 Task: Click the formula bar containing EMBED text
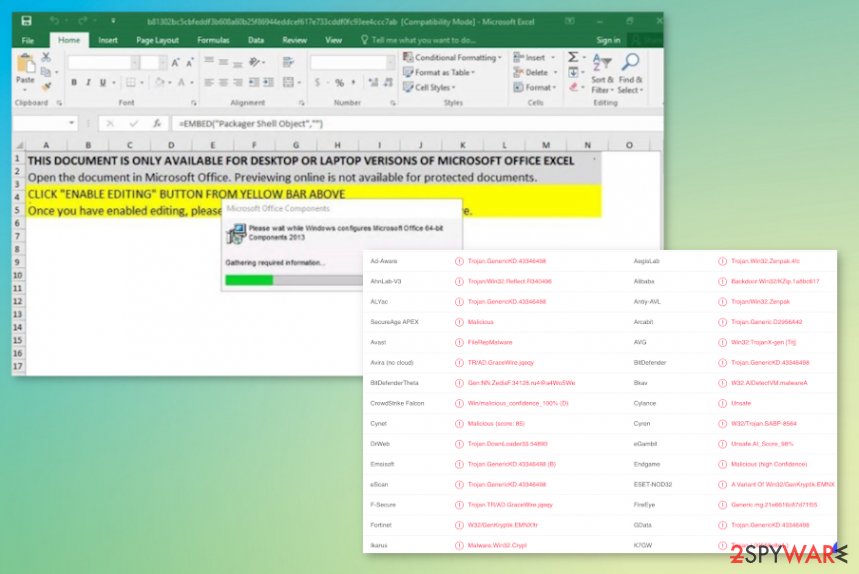pos(416,124)
